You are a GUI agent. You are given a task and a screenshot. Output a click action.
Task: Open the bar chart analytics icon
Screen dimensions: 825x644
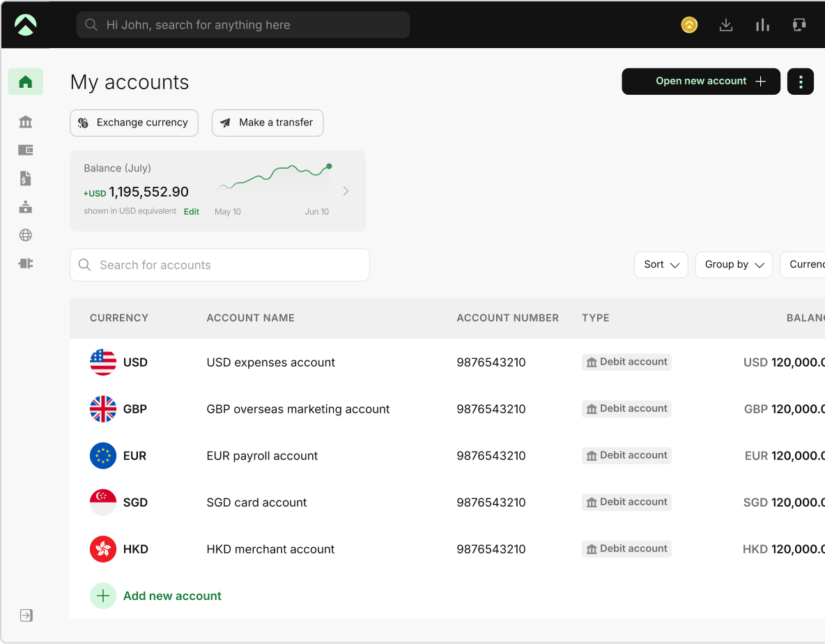[x=762, y=24]
